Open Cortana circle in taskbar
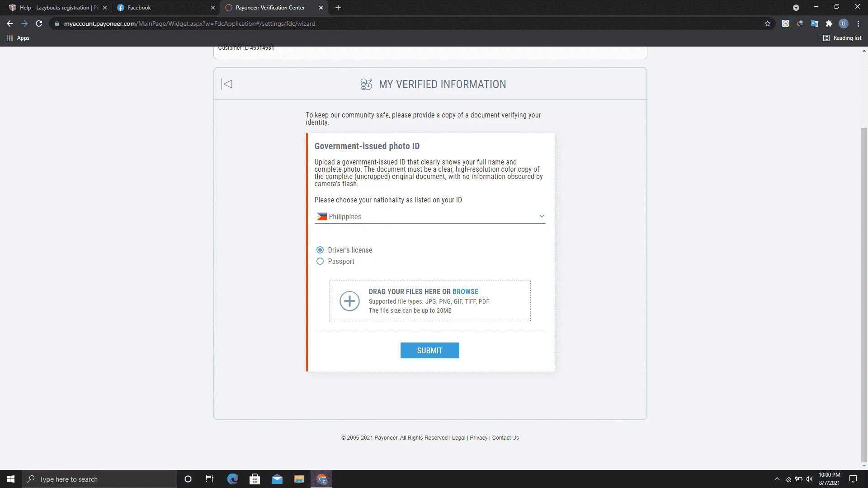 point(188,479)
